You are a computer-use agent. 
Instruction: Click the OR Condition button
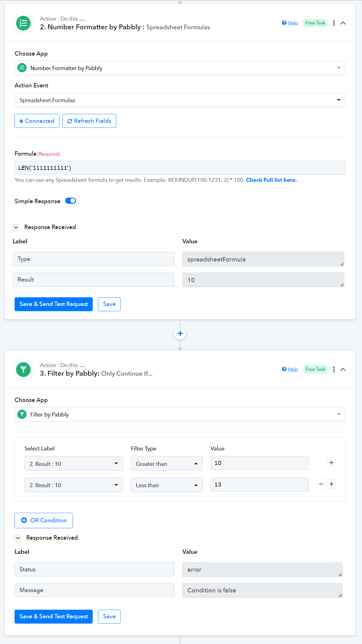(x=44, y=521)
